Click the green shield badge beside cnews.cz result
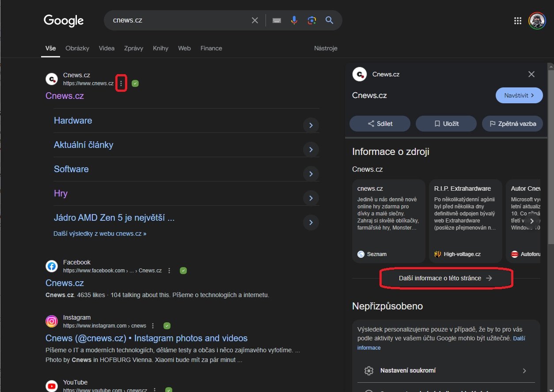Screen dimensions: 554x392 click(135, 83)
